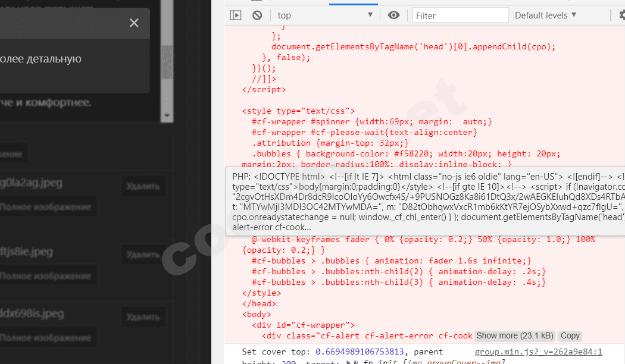This screenshot has width=625, height=364.
Task: Click the tjs8ie.jpeg file name
Action: click(x=26, y=252)
